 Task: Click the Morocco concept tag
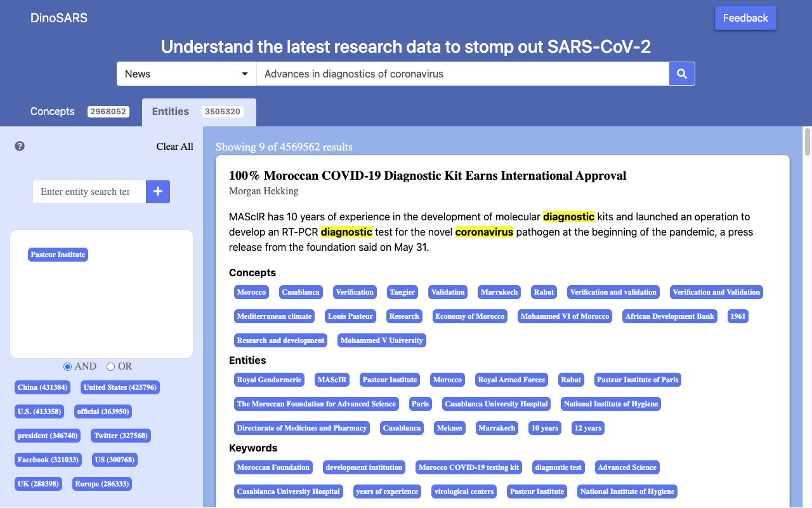(251, 292)
